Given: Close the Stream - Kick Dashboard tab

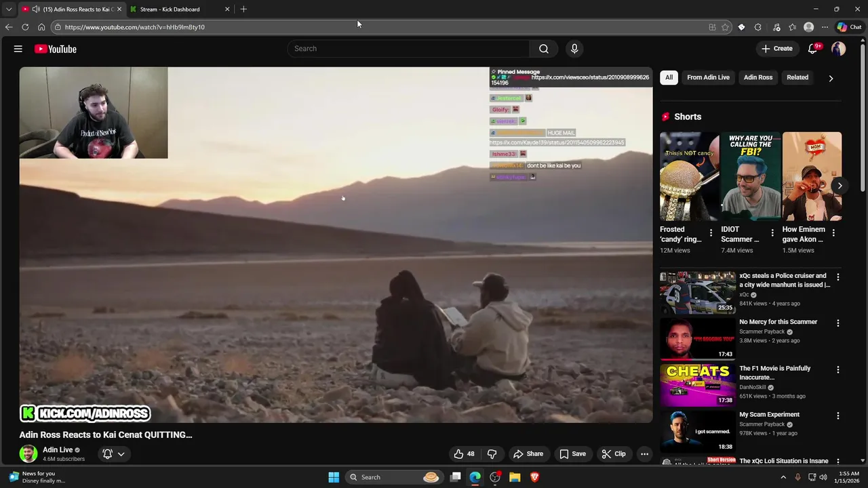Looking at the screenshot, I should (227, 9).
